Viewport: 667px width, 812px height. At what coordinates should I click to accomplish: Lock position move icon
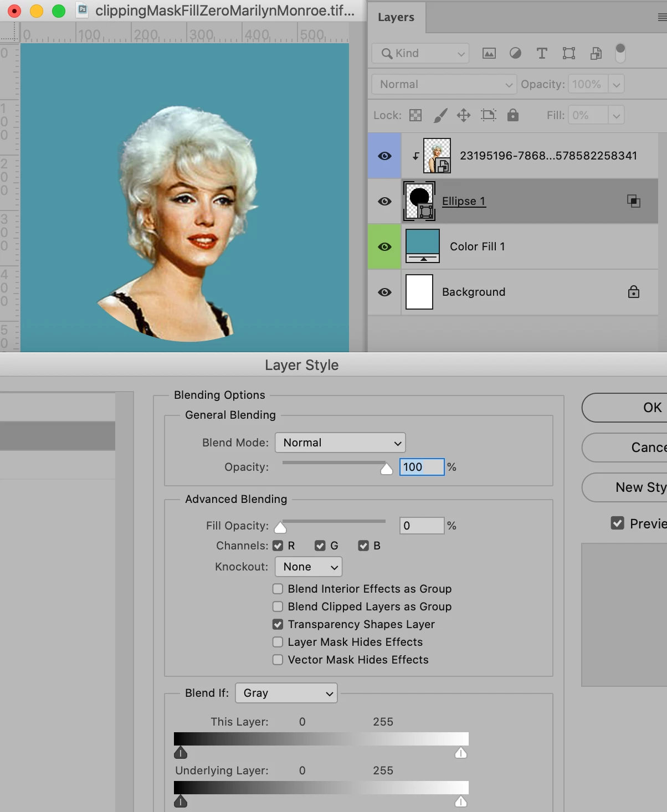pyautogui.click(x=464, y=115)
